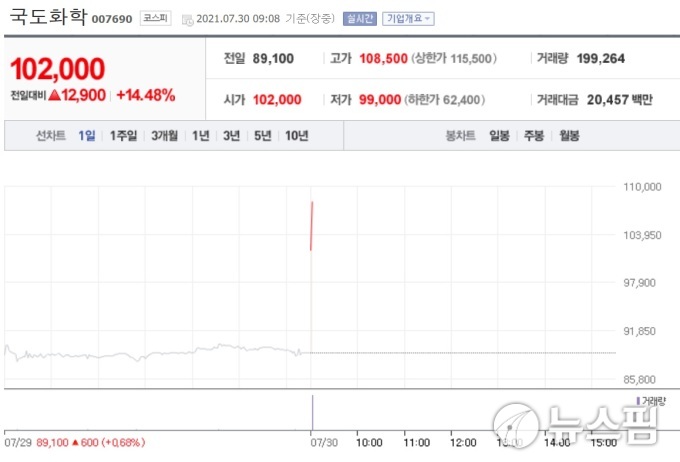Image resolution: width=680 pixels, height=462 pixels.
Task: Click the 실시간 real-time badge
Action: point(357,18)
